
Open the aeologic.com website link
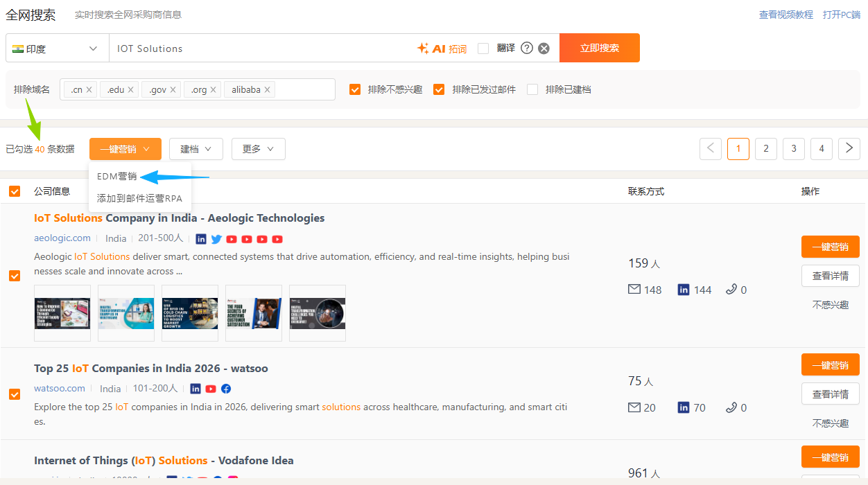(62, 238)
